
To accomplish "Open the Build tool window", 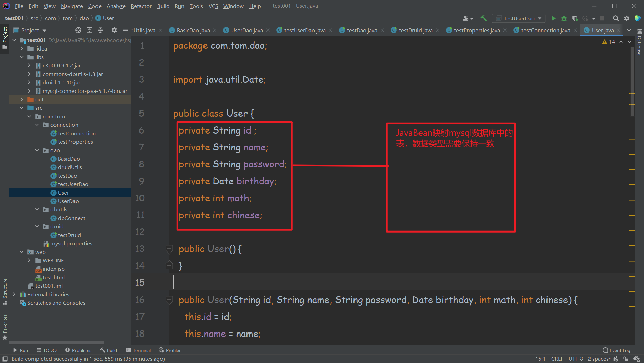I will 109,350.
